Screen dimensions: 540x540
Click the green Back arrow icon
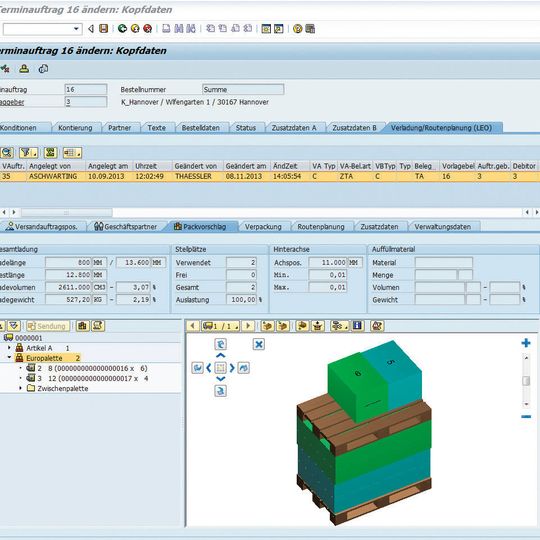click(122, 29)
